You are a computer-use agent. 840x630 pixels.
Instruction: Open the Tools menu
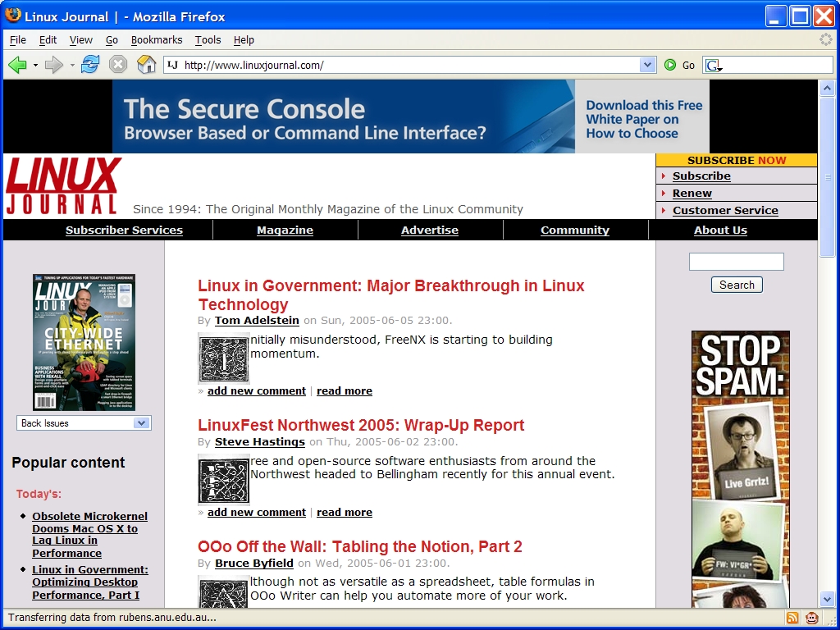[x=208, y=39]
